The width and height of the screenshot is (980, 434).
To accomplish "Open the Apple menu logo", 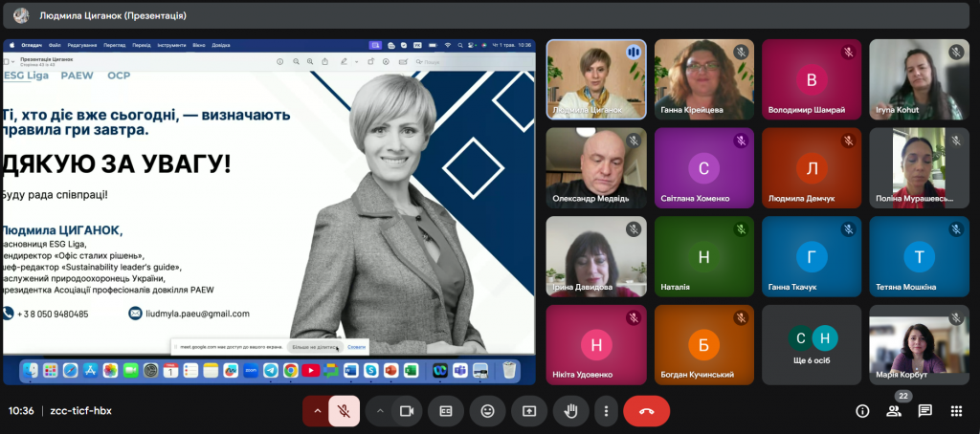I will (11, 45).
